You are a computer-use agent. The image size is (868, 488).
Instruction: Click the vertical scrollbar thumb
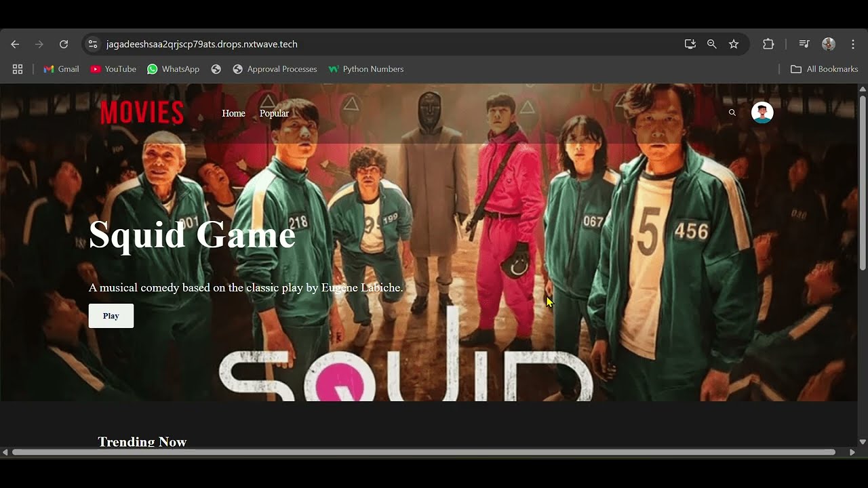coord(863,183)
